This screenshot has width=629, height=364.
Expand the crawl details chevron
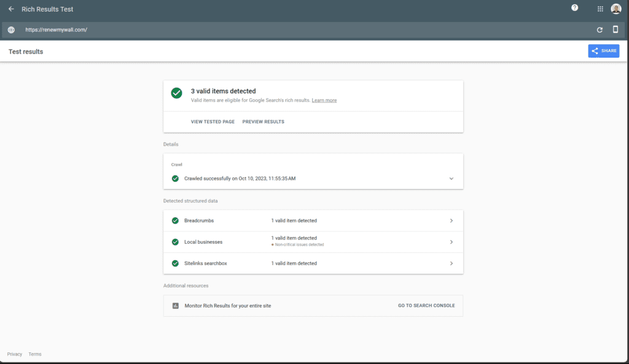[x=451, y=179]
